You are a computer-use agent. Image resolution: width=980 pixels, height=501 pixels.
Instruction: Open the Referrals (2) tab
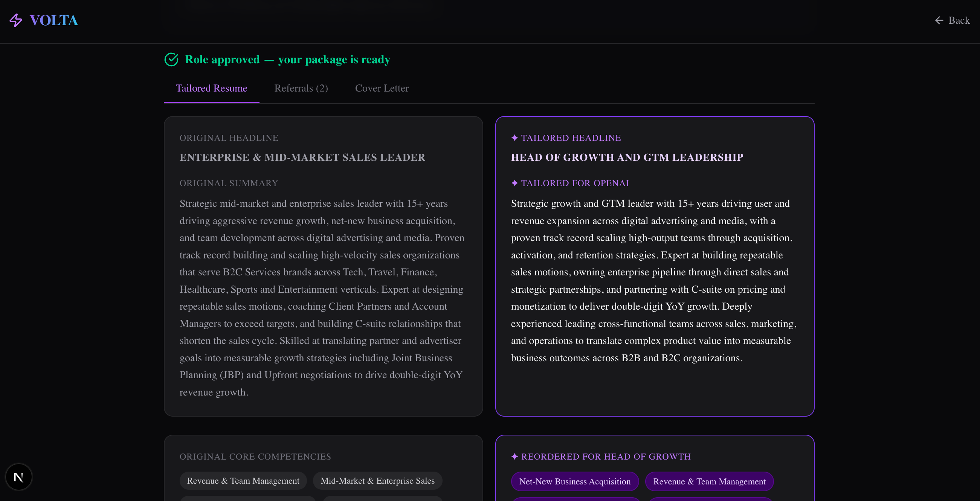pyautogui.click(x=301, y=88)
